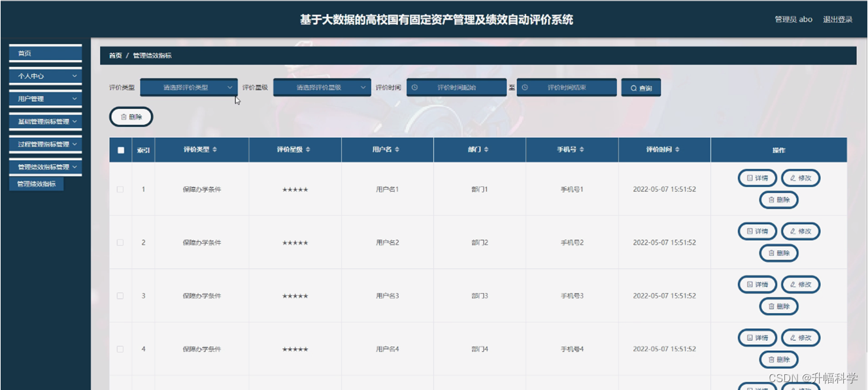Expand the 用户管理 sidebar menu
868x390 pixels.
click(44, 99)
